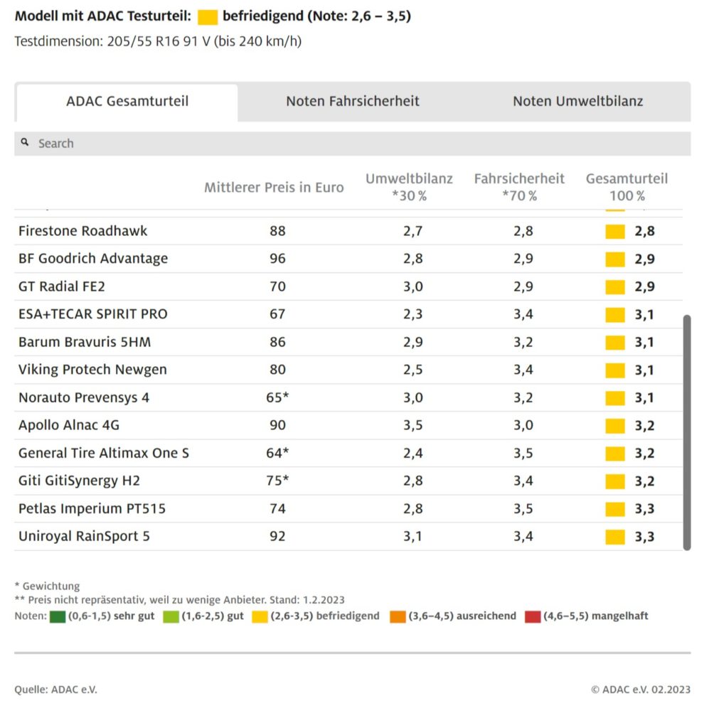
Task: Click the dark green sehr gut legend swatch
Action: [x=58, y=616]
